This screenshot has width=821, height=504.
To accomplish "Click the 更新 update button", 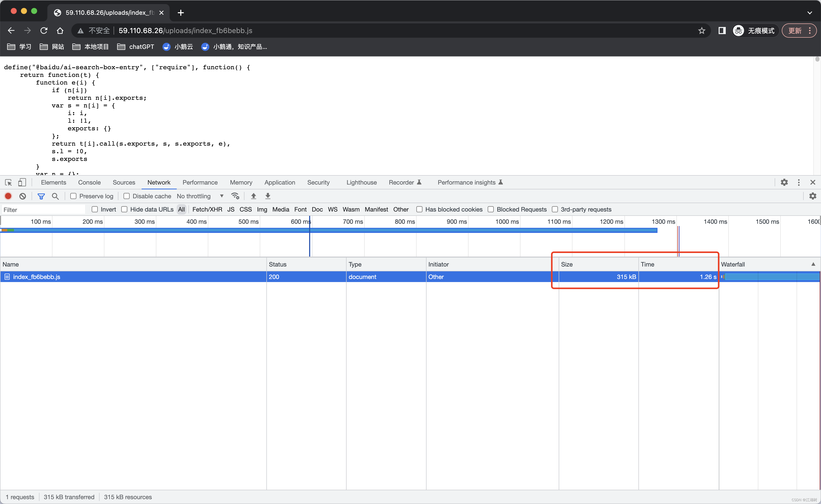I will pos(799,31).
